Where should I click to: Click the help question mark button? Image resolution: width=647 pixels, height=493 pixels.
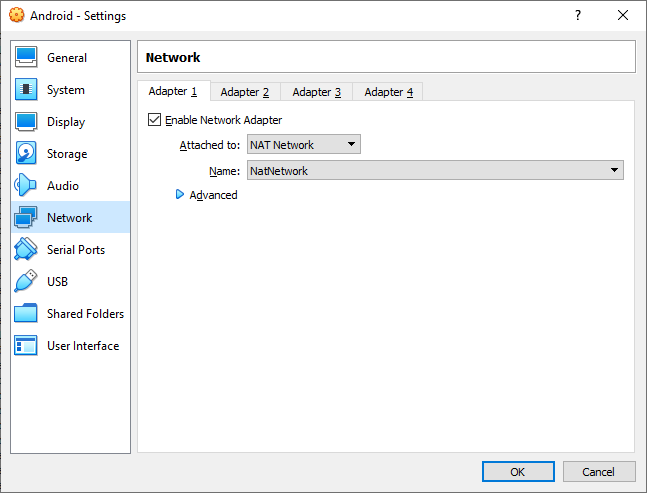(x=578, y=15)
